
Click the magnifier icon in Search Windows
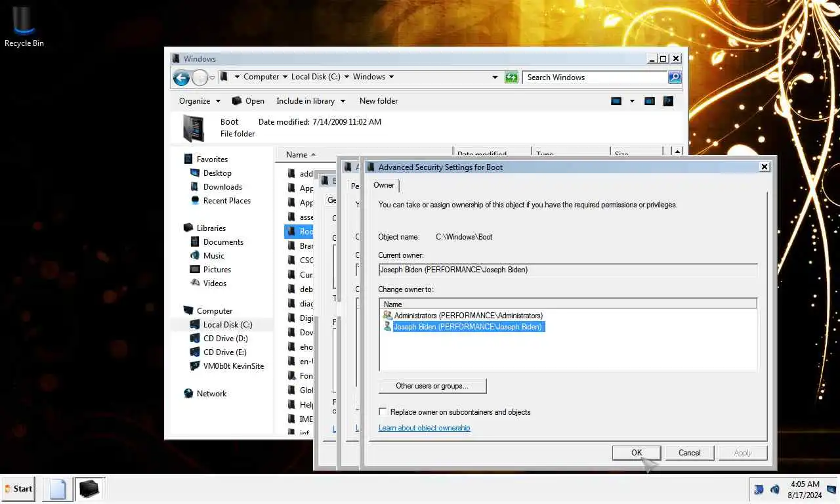(x=674, y=77)
